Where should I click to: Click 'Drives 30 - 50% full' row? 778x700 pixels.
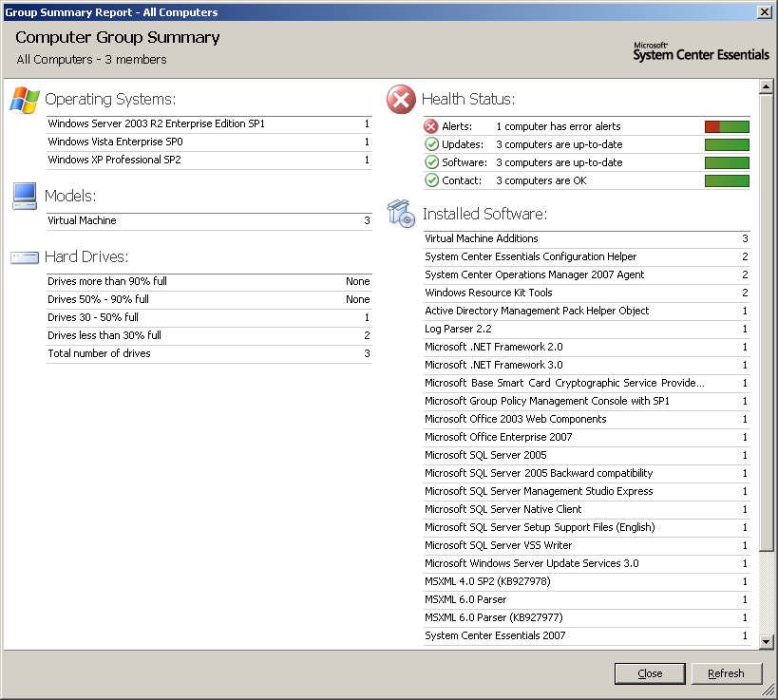pyautogui.click(x=209, y=317)
